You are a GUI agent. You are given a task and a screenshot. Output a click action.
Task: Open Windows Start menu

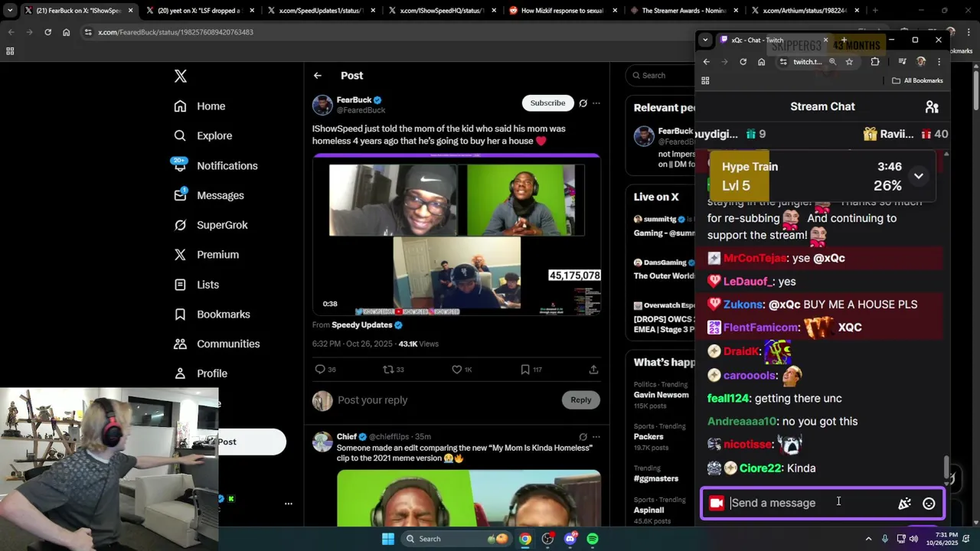(388, 539)
